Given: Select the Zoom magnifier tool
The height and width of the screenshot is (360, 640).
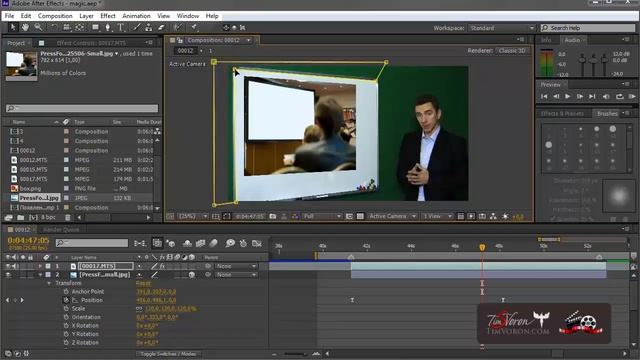Looking at the screenshot, I should coord(38,27).
